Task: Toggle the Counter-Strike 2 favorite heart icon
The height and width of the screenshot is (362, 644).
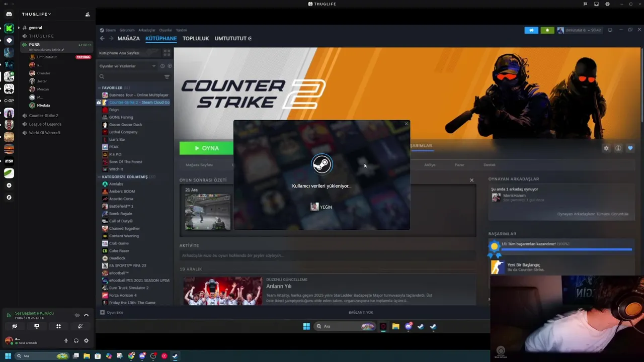Action: 630,148
